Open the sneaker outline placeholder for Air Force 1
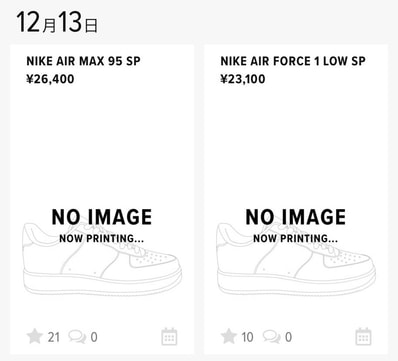This screenshot has height=361, width=398. pos(296,259)
